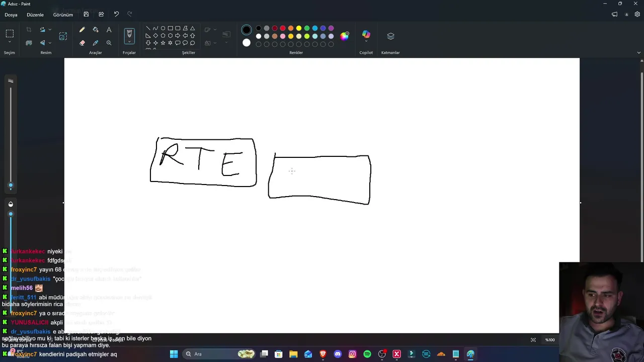The width and height of the screenshot is (644, 362).
Task: Choose the red color swatch
Action: [x=283, y=28]
